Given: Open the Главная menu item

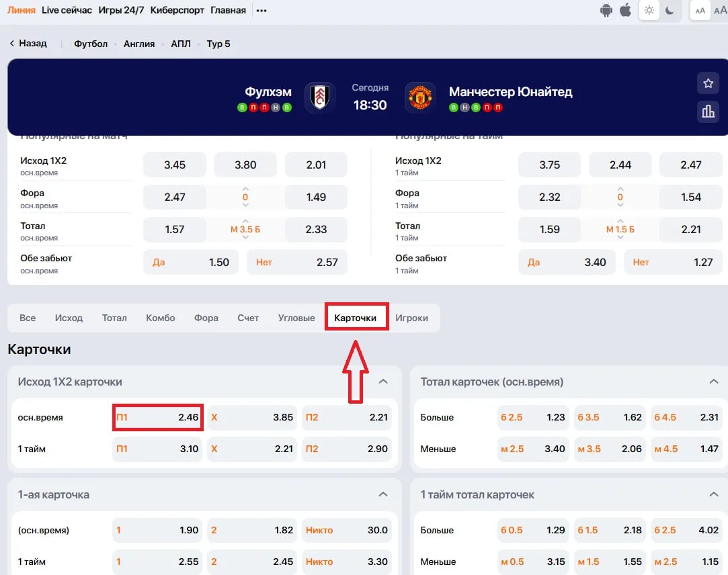Looking at the screenshot, I should (228, 10).
